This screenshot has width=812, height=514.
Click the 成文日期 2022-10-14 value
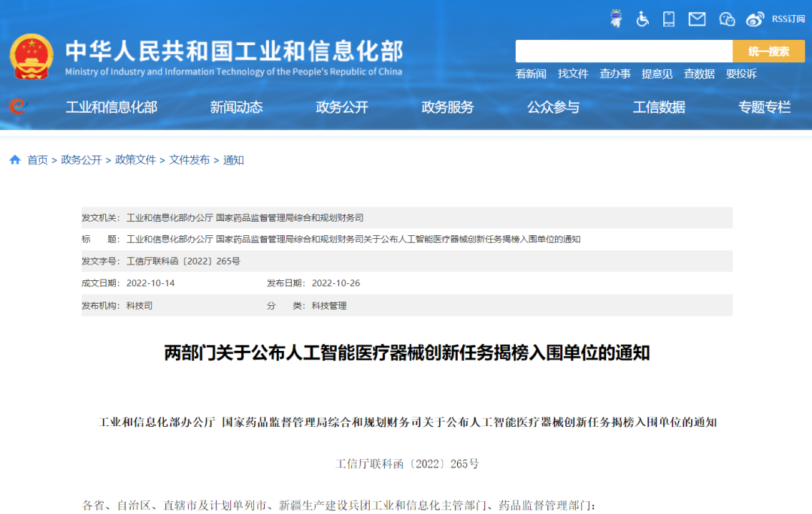click(150, 283)
